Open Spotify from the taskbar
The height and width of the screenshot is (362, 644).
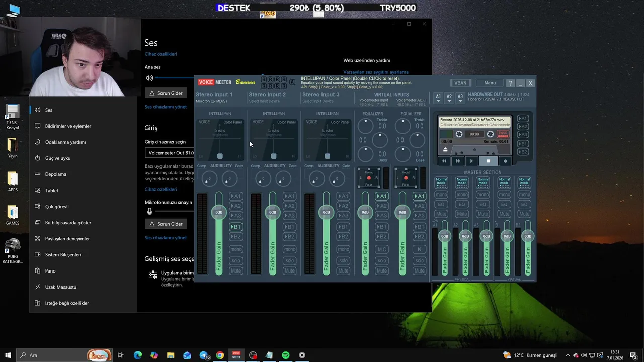point(286,355)
